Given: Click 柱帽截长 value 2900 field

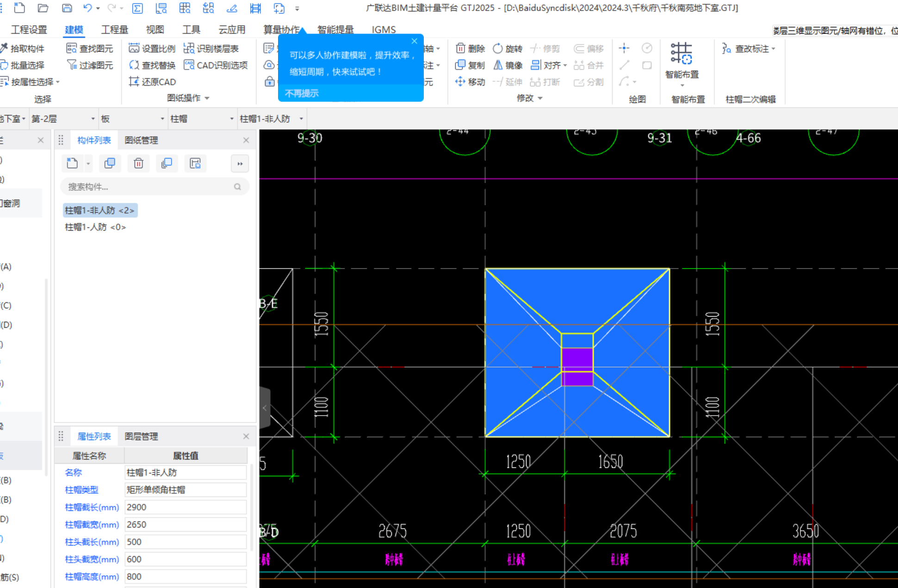Looking at the screenshot, I should click(186, 507).
